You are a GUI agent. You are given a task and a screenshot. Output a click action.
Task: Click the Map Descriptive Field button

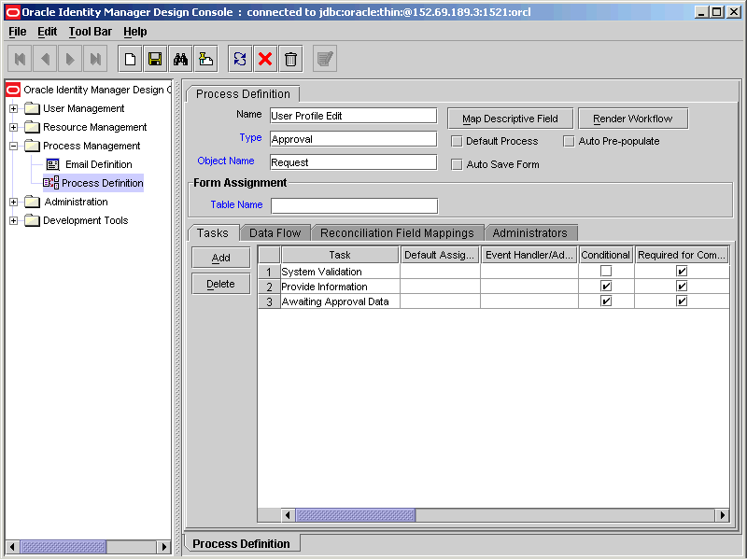pos(510,118)
